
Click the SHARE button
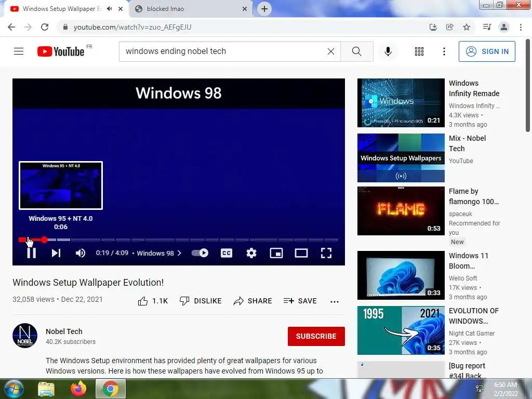tap(253, 301)
